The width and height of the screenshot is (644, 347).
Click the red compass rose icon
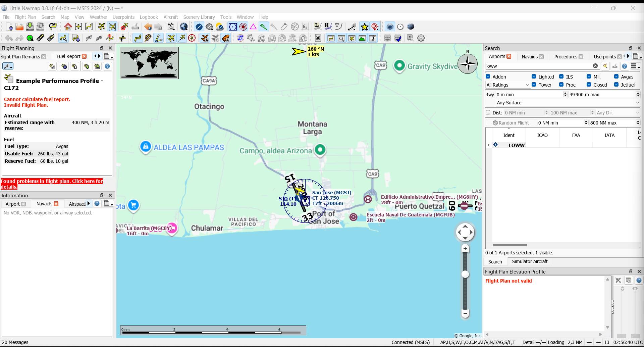(x=192, y=38)
